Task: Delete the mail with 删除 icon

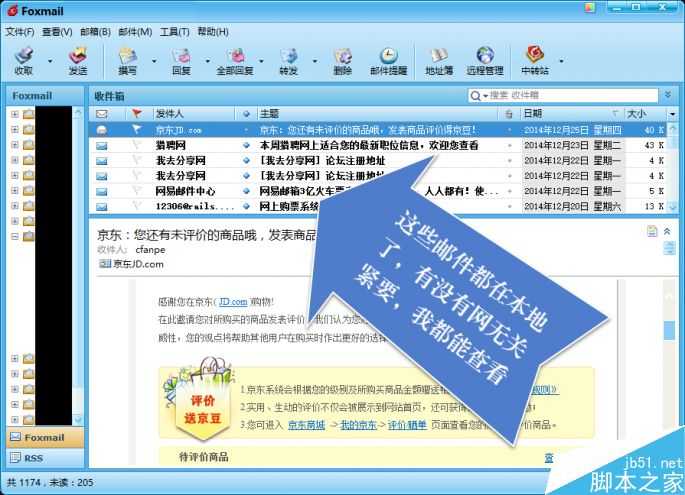Action: tap(342, 58)
